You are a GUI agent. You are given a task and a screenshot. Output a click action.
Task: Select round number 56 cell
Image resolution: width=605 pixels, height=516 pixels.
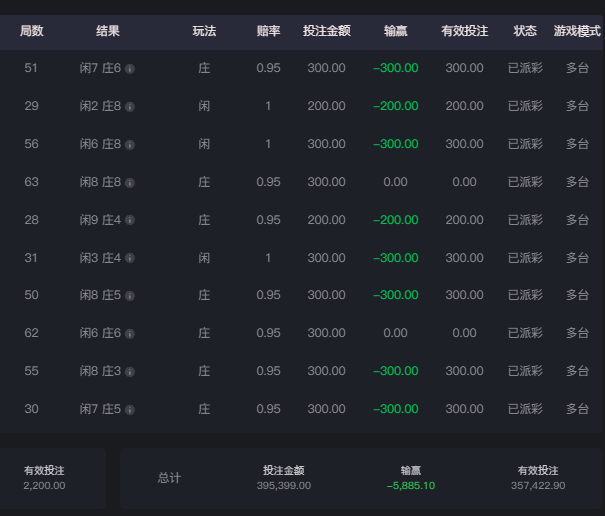click(x=31, y=144)
